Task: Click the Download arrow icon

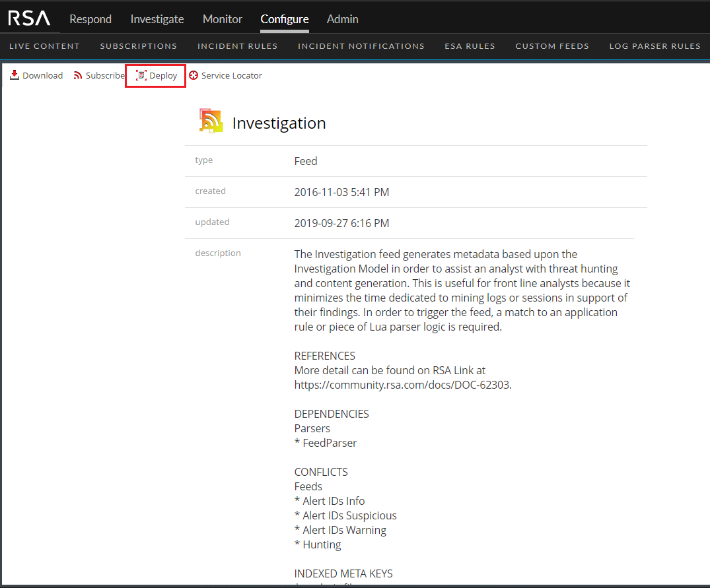Action: click(15, 75)
